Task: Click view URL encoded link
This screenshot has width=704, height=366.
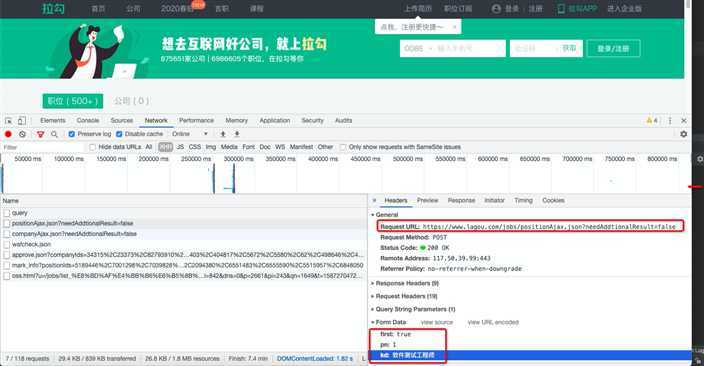Action: (493, 322)
